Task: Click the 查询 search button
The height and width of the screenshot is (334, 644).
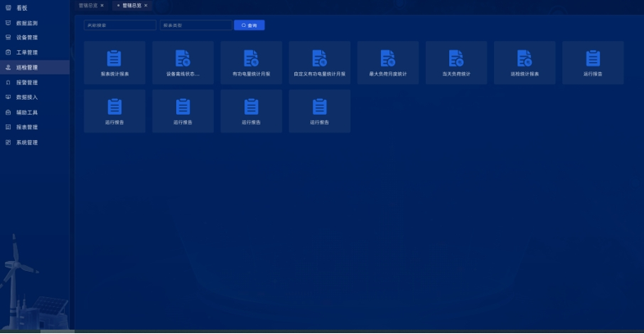Action: coord(249,25)
